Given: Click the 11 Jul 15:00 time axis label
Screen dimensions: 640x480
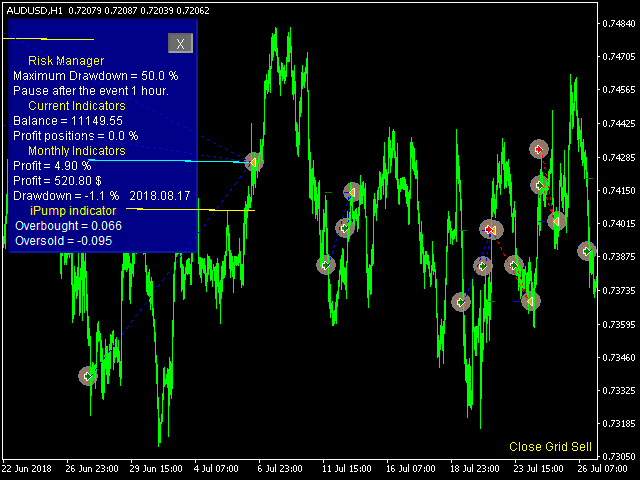Looking at the screenshot, I should (x=347, y=469).
